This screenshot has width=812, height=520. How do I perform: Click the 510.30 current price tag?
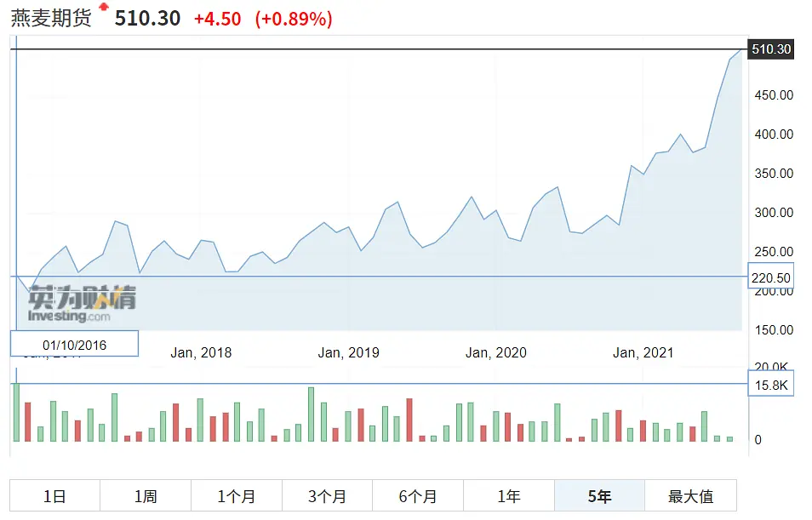point(771,49)
